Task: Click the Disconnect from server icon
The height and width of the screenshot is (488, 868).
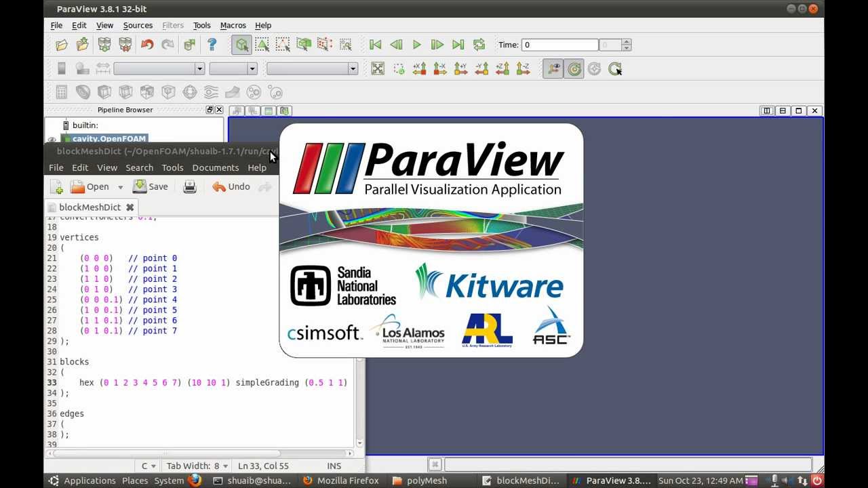Action: point(125,45)
